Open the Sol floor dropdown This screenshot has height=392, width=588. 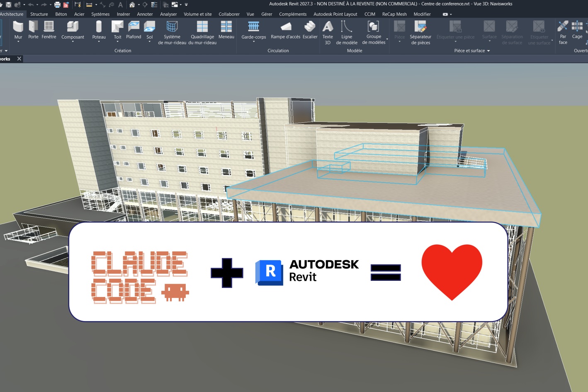click(x=150, y=41)
